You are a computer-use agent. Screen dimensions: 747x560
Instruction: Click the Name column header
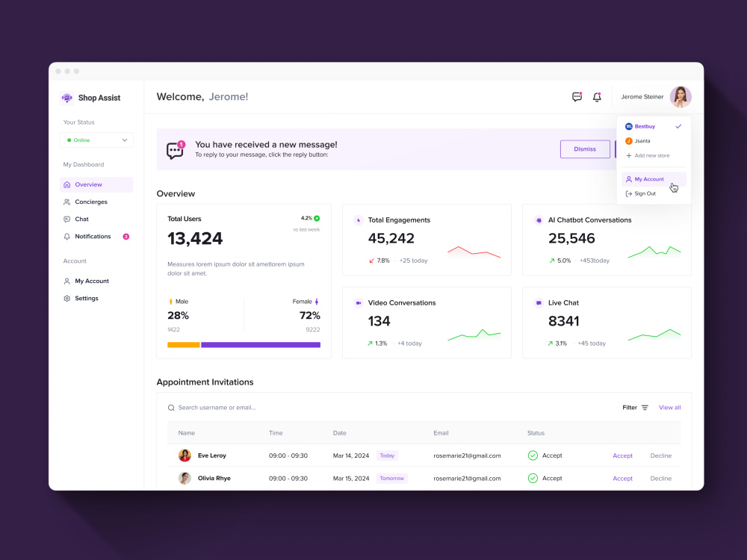tap(187, 433)
